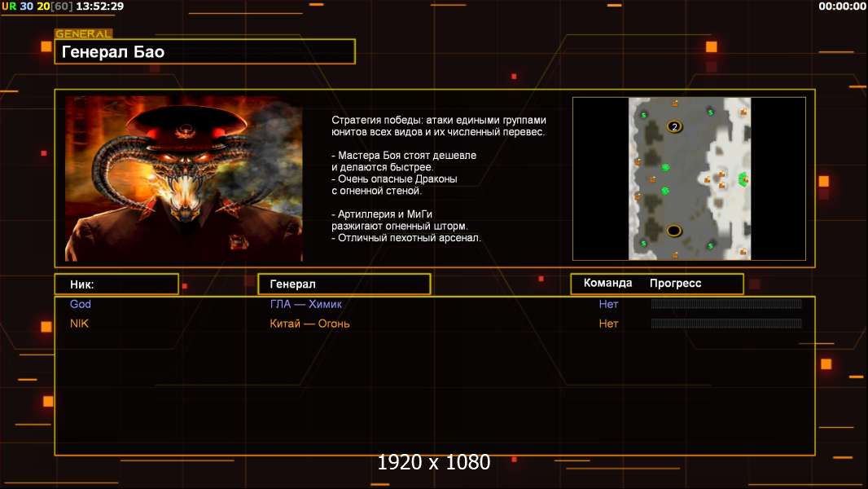868x489 pixels.
Task: Click the map preview thumbnail
Action: click(x=689, y=178)
